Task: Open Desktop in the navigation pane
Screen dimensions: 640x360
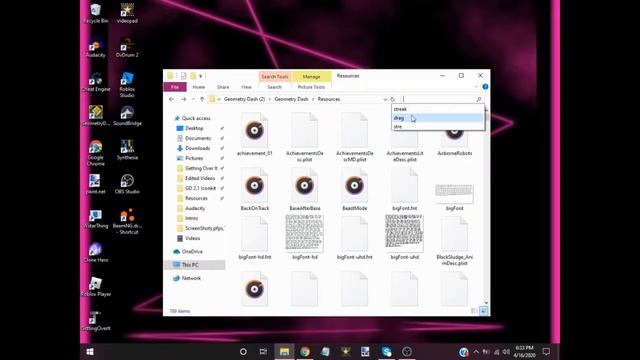Action: [x=194, y=128]
